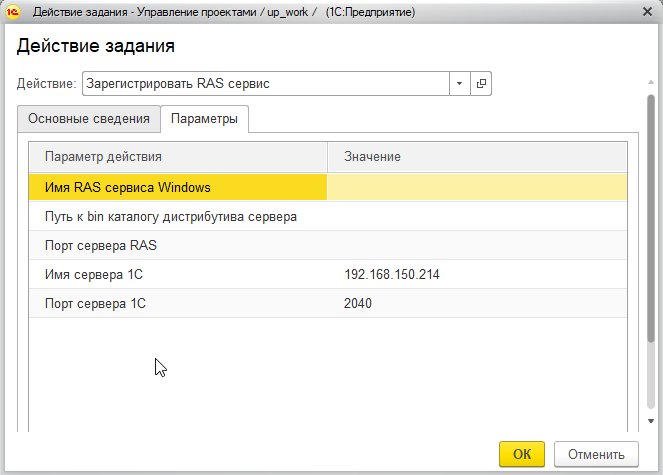Switch to the Основные сведения tab
Viewport: 663px width, 475px height.
click(x=89, y=118)
